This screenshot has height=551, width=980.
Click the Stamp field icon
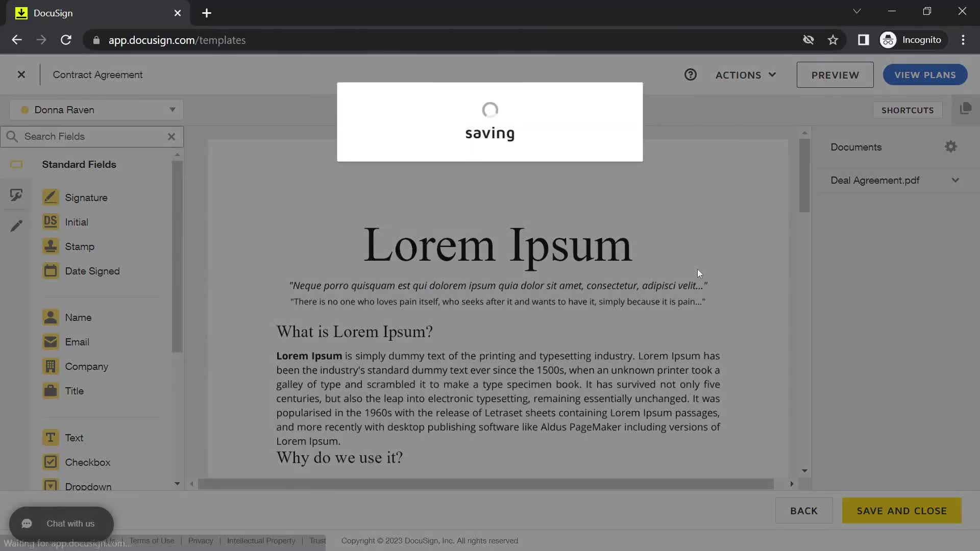tap(51, 245)
